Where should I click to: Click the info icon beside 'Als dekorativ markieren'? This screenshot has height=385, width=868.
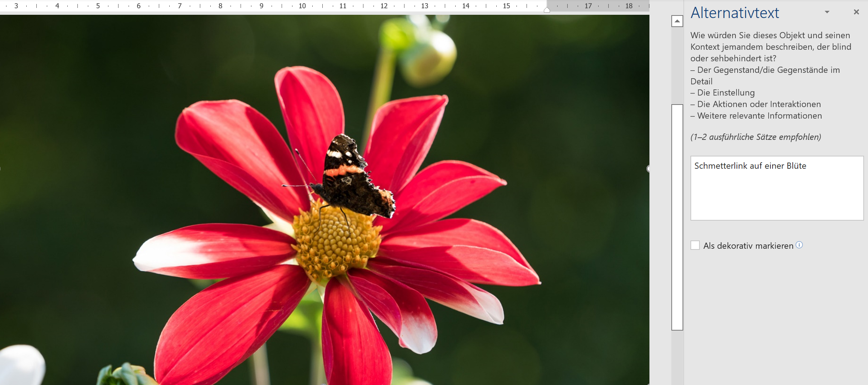click(x=799, y=245)
